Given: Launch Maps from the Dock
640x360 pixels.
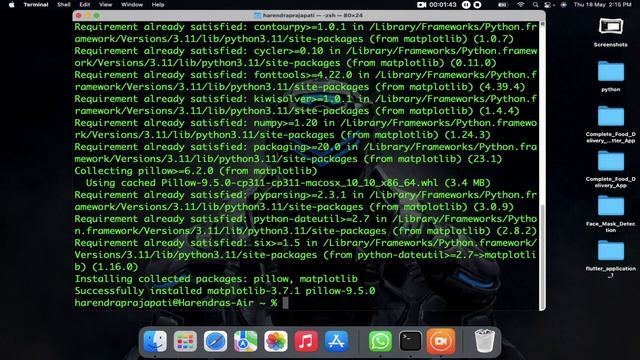Looking at the screenshot, I should 246,341.
